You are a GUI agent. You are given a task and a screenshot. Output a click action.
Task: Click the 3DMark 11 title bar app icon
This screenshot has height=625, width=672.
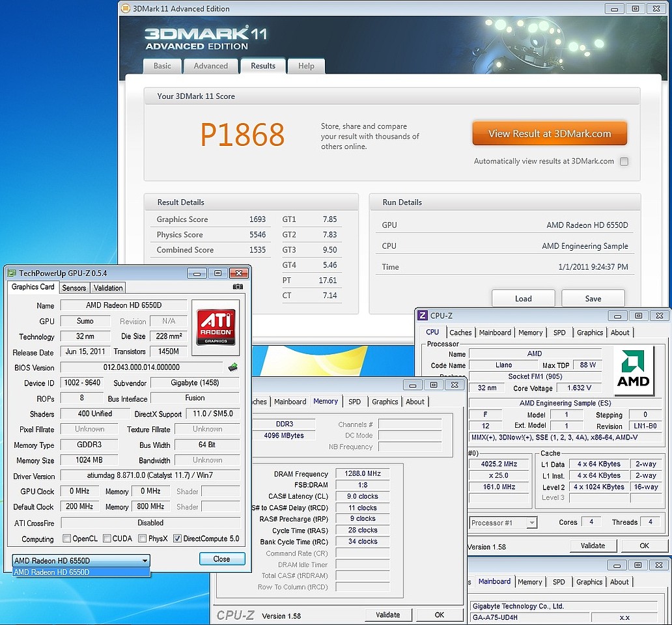[x=126, y=8]
